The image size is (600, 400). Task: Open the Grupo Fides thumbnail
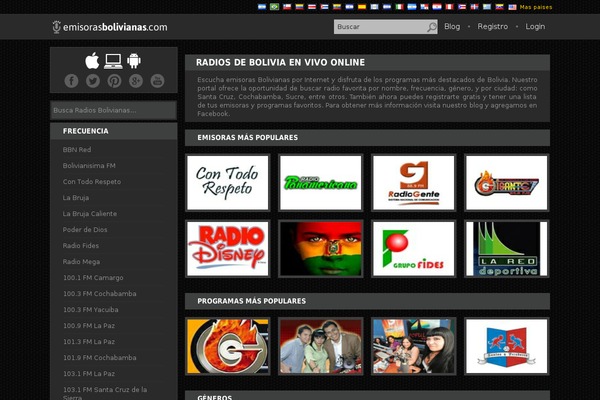414,249
